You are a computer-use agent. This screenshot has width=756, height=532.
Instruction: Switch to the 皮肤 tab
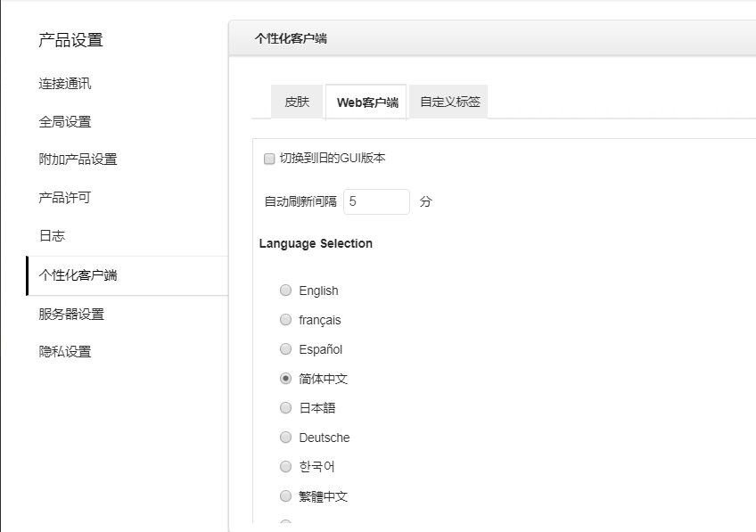(297, 102)
